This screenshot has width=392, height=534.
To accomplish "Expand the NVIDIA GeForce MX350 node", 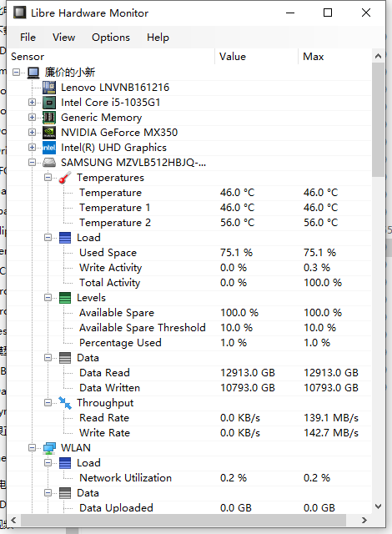I will (32, 132).
